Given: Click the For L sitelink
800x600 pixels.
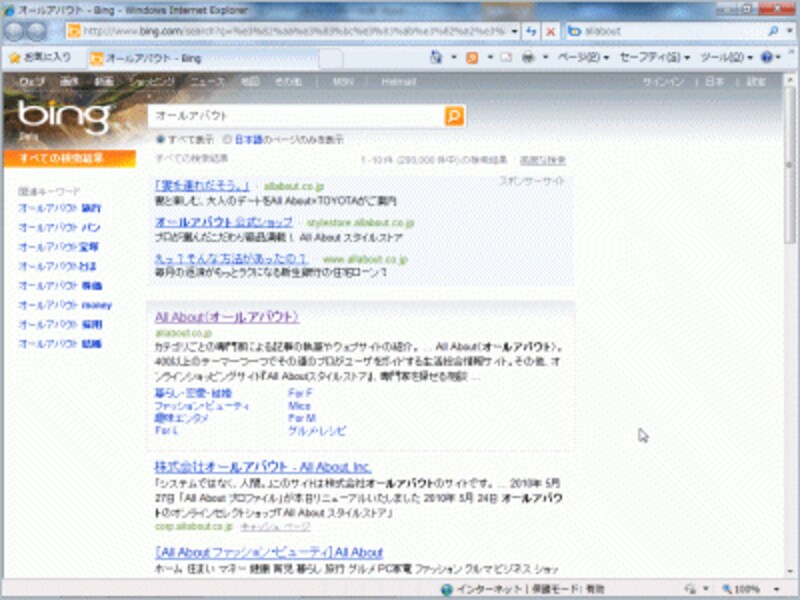Looking at the screenshot, I should point(166,431).
